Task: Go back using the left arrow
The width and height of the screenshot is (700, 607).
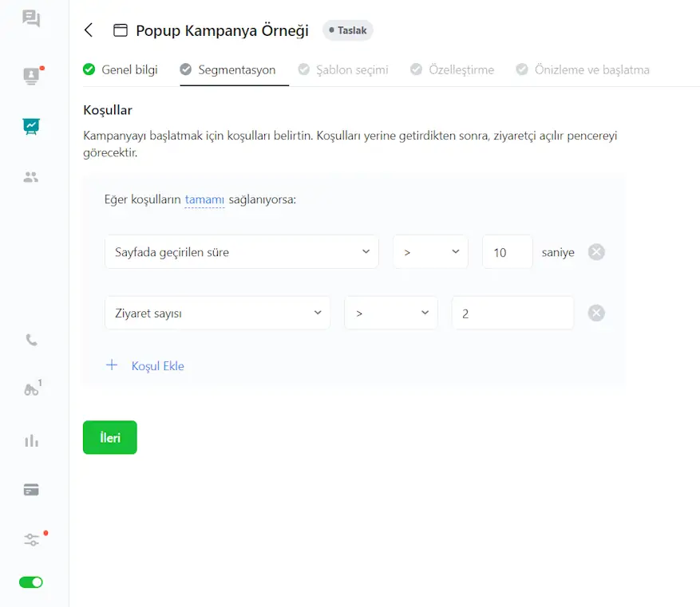Action: point(89,30)
